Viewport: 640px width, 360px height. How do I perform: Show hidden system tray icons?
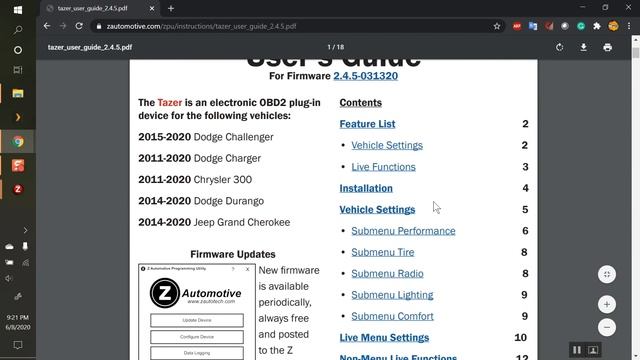25,230
